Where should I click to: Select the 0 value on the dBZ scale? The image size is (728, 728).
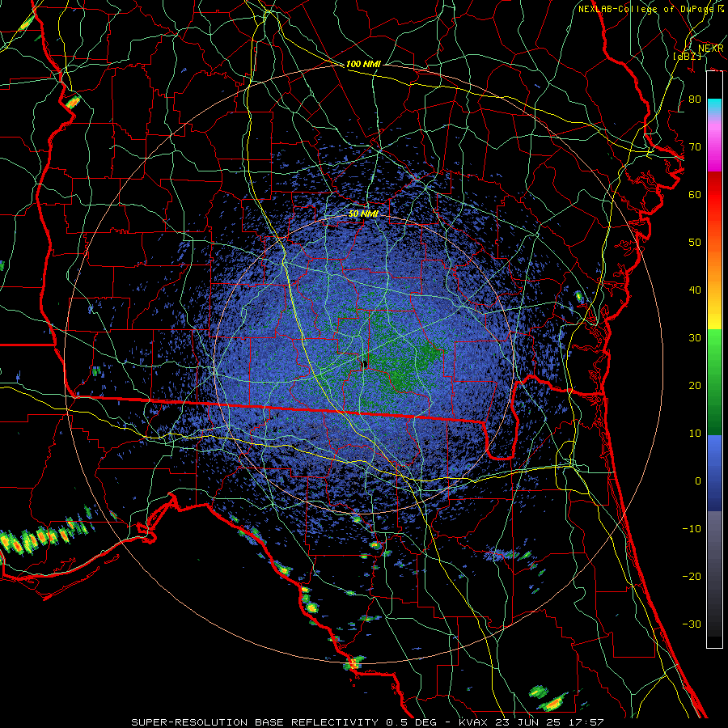tap(698, 481)
